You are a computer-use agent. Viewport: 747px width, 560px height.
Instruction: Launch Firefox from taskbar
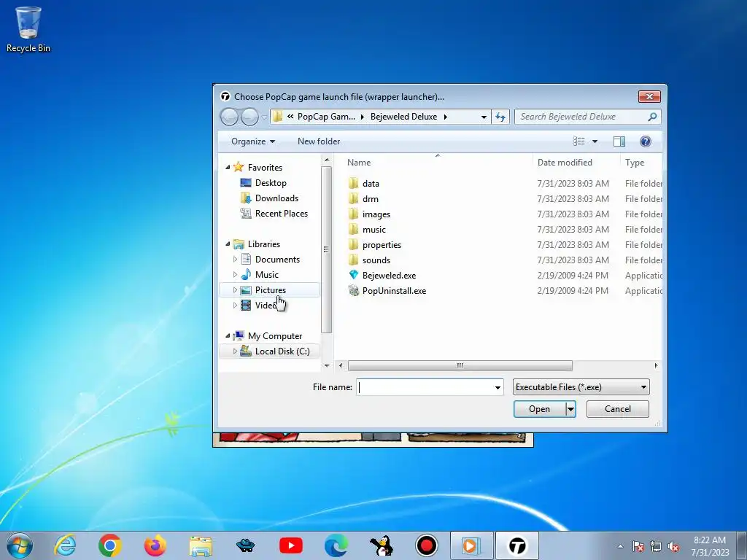(x=155, y=545)
